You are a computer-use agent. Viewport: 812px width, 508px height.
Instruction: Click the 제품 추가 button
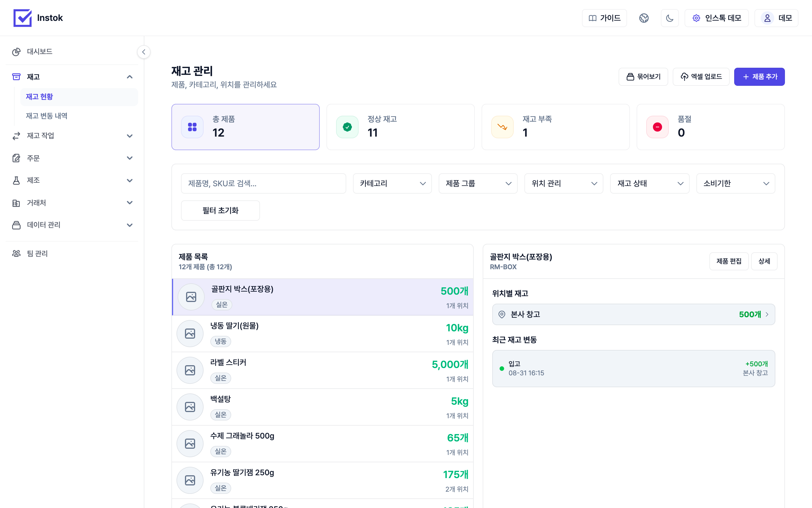pos(759,76)
